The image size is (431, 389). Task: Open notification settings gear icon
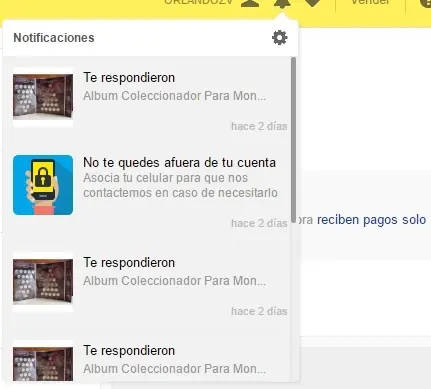point(280,38)
